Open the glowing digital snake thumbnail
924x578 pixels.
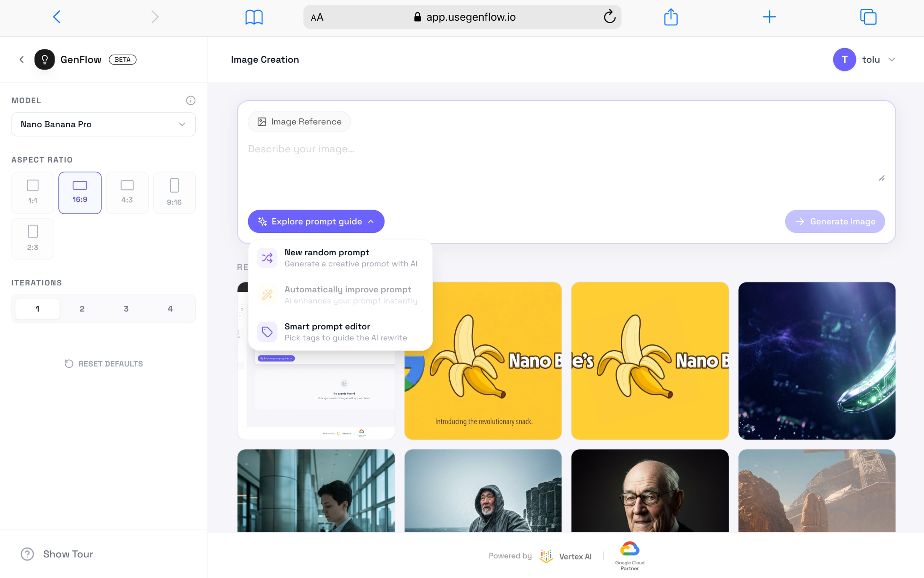tap(817, 360)
